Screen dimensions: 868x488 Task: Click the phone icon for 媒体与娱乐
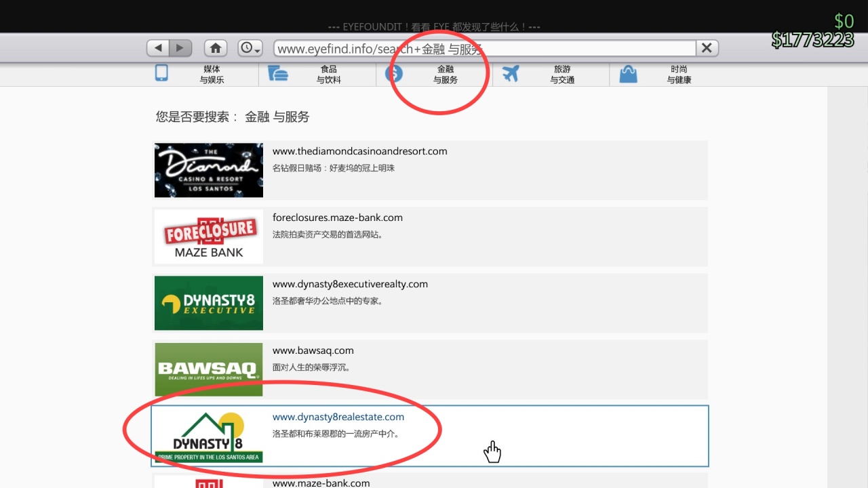161,73
